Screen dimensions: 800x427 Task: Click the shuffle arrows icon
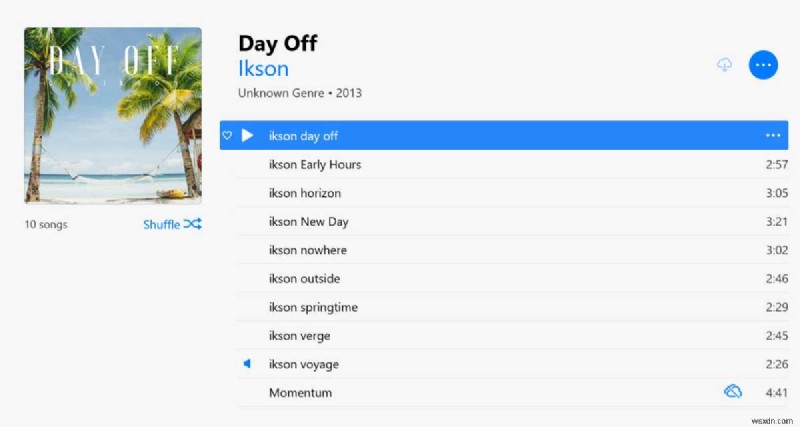pyautogui.click(x=193, y=224)
